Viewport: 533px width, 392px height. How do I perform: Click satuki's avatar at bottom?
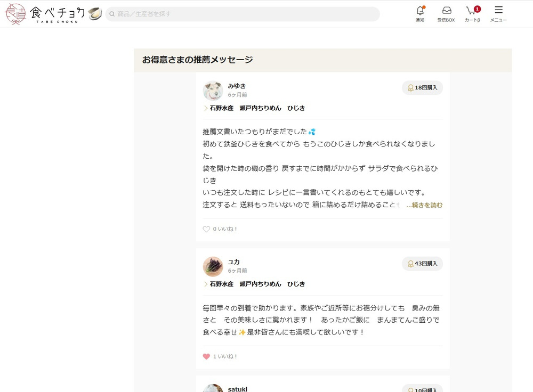(213, 388)
